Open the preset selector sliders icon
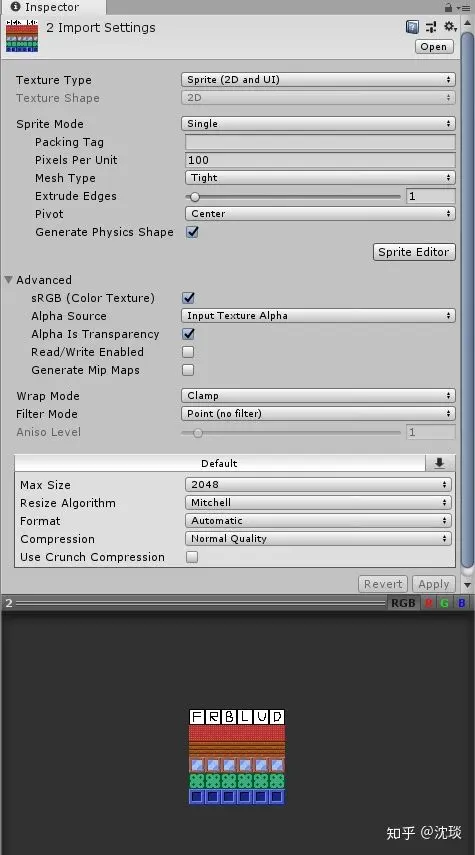Viewport: 475px width, 855px height. click(x=431, y=27)
